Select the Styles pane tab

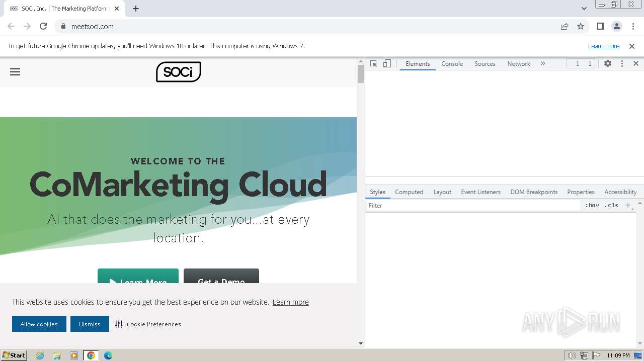coord(377,192)
